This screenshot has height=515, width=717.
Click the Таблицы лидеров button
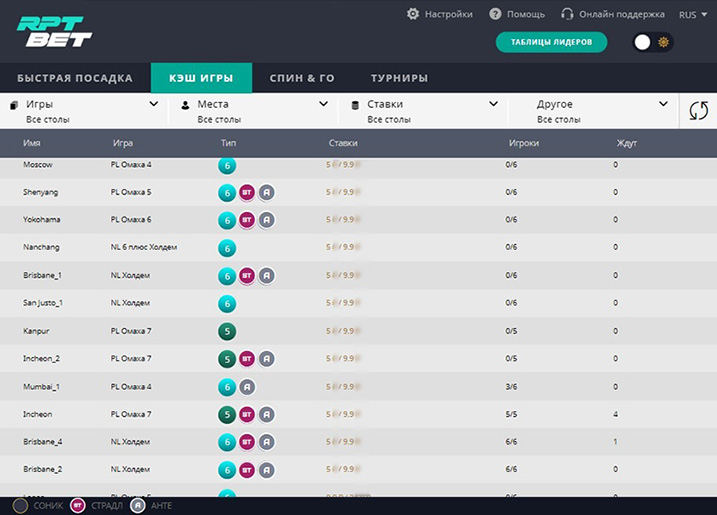(551, 42)
